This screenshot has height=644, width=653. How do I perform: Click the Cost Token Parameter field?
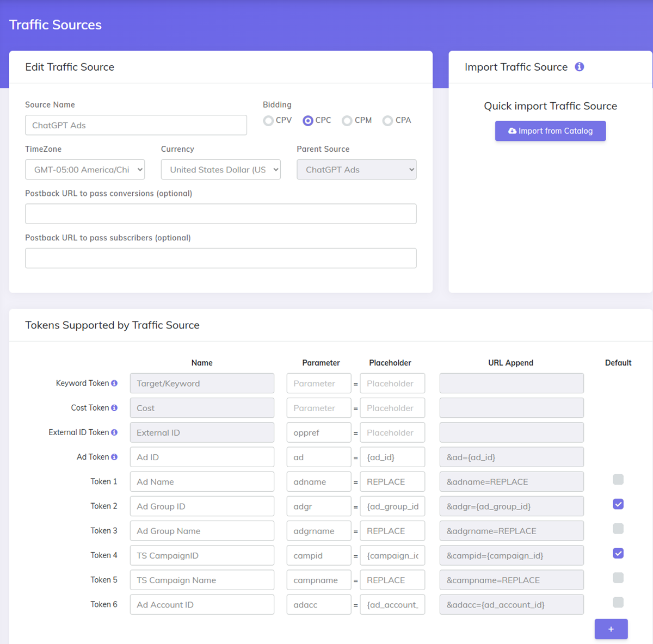click(x=319, y=408)
